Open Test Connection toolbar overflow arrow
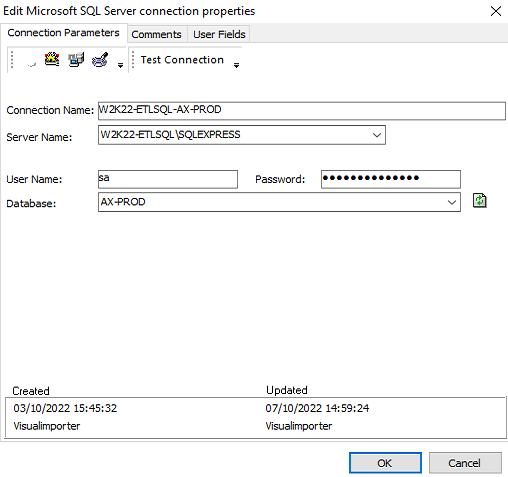This screenshot has width=508, height=477. [x=236, y=65]
